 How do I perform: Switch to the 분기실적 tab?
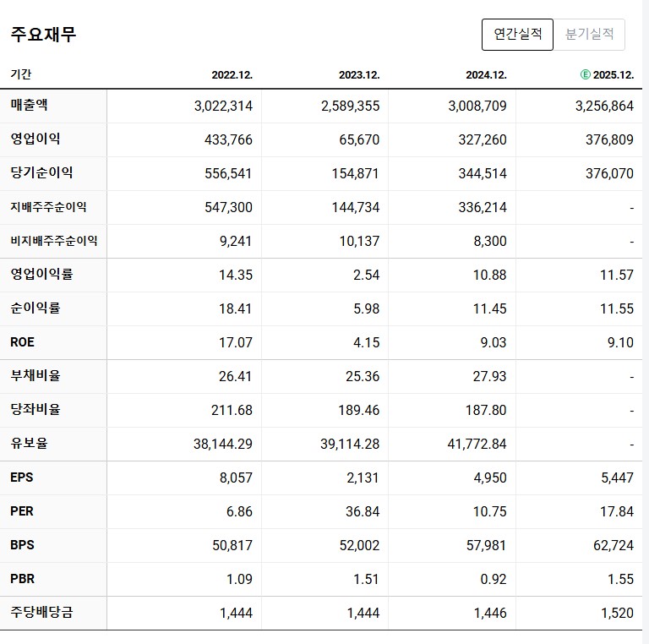[x=589, y=35]
